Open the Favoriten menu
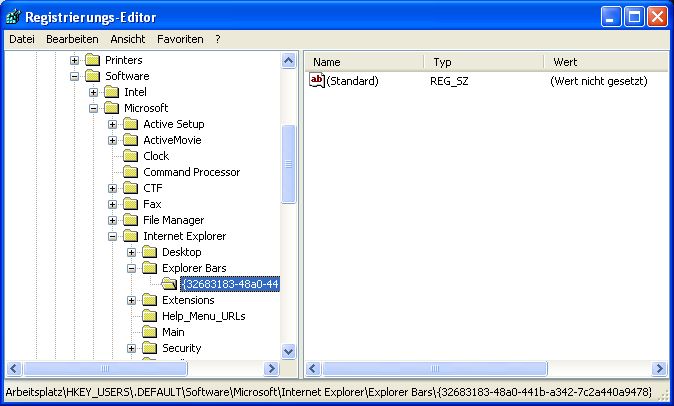Image resolution: width=674 pixels, height=406 pixels. (180, 39)
